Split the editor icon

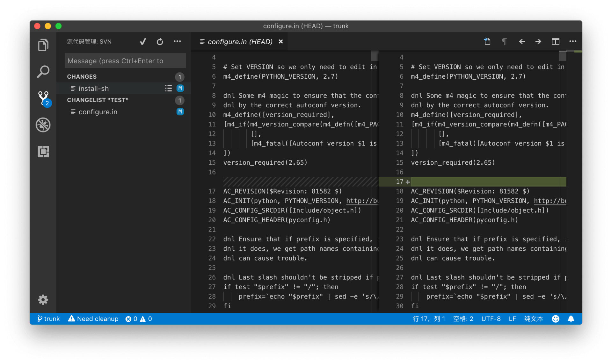pyautogui.click(x=556, y=41)
